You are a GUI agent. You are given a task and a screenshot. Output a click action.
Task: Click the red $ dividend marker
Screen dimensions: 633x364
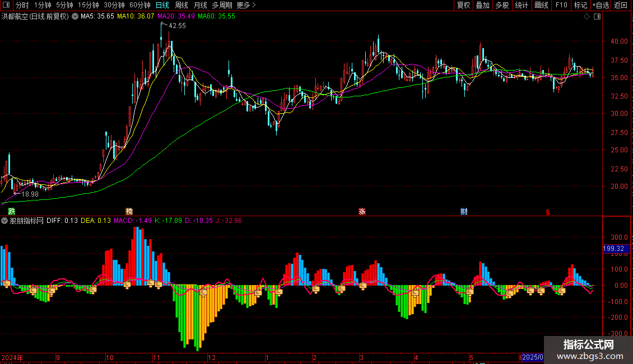coord(548,212)
